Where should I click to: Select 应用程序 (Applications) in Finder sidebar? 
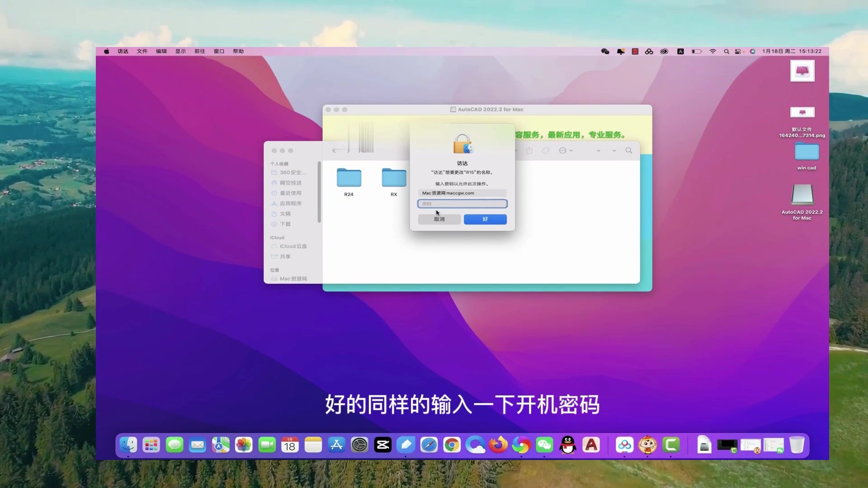pos(287,204)
